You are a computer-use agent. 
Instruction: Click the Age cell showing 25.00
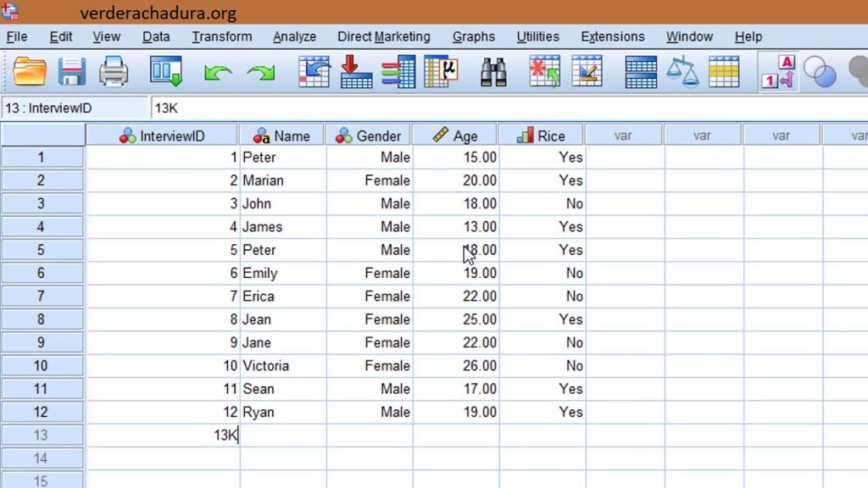(x=455, y=319)
